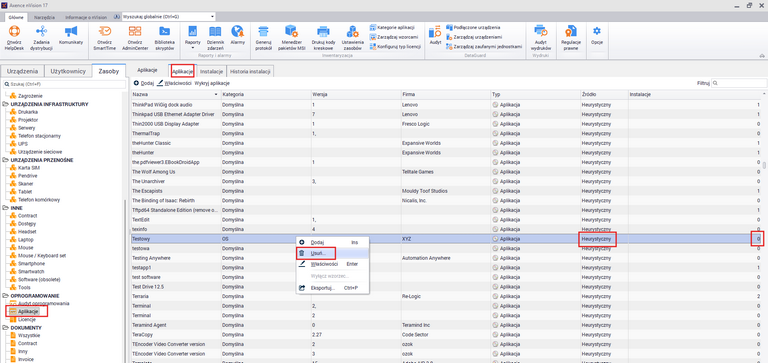The image size is (768, 363).
Task: Collapse URZĄDZENIA INFRASTRUKTURY folder
Action: click(5, 104)
